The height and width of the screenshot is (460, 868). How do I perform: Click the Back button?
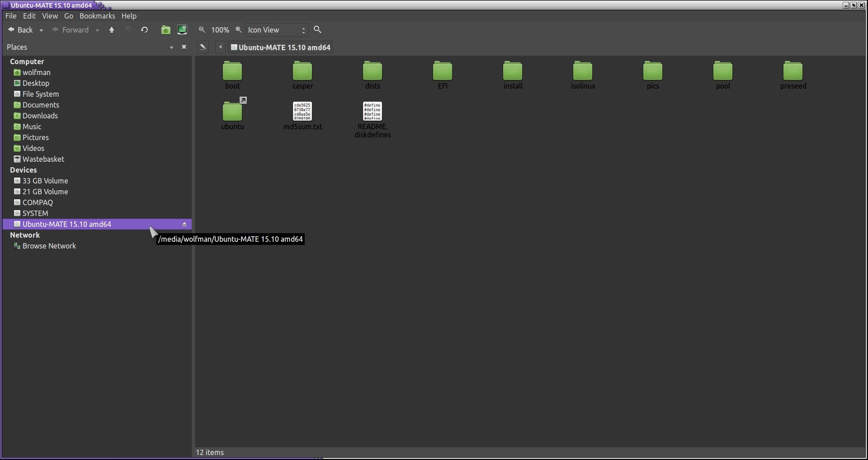tap(20, 30)
